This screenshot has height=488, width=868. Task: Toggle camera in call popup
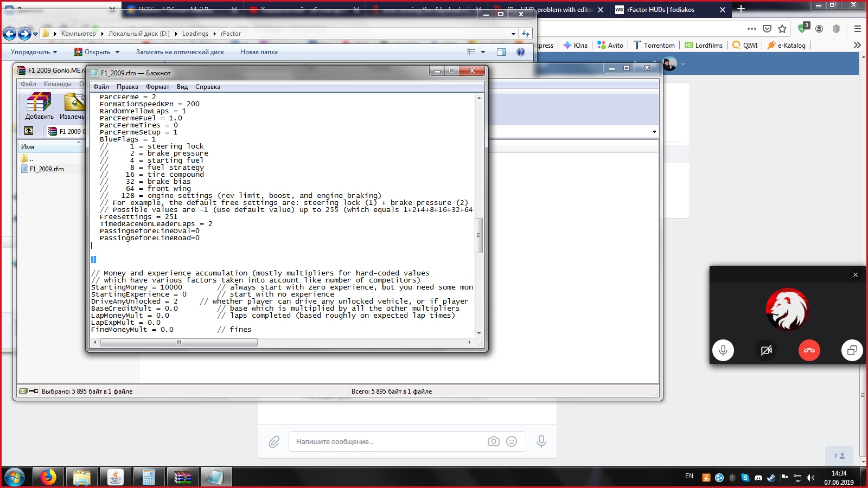[x=766, y=350]
